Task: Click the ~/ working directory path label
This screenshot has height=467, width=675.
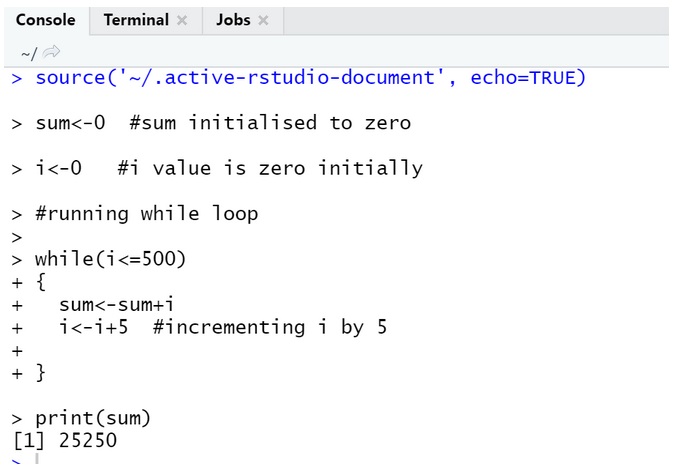Action: coord(28,52)
